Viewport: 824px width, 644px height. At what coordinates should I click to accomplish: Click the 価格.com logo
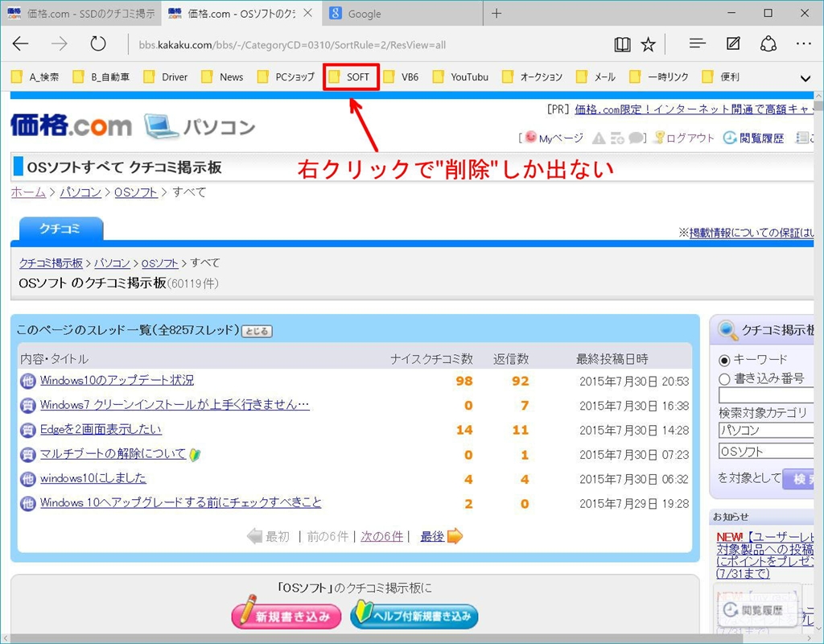point(71,126)
